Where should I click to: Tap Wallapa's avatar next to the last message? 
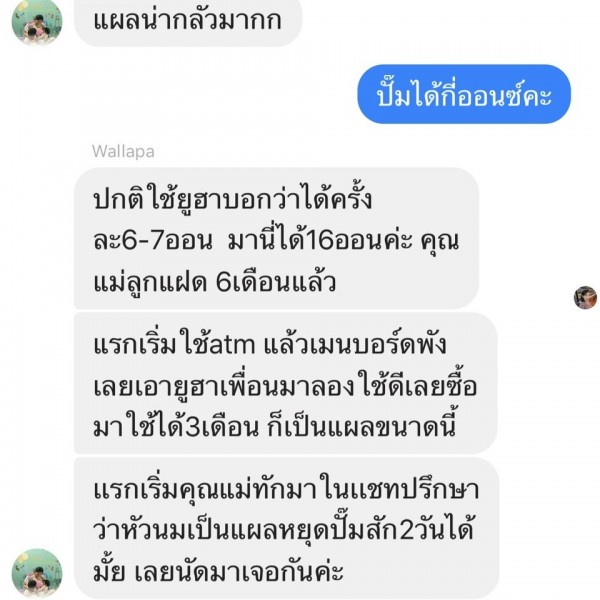click(x=37, y=573)
